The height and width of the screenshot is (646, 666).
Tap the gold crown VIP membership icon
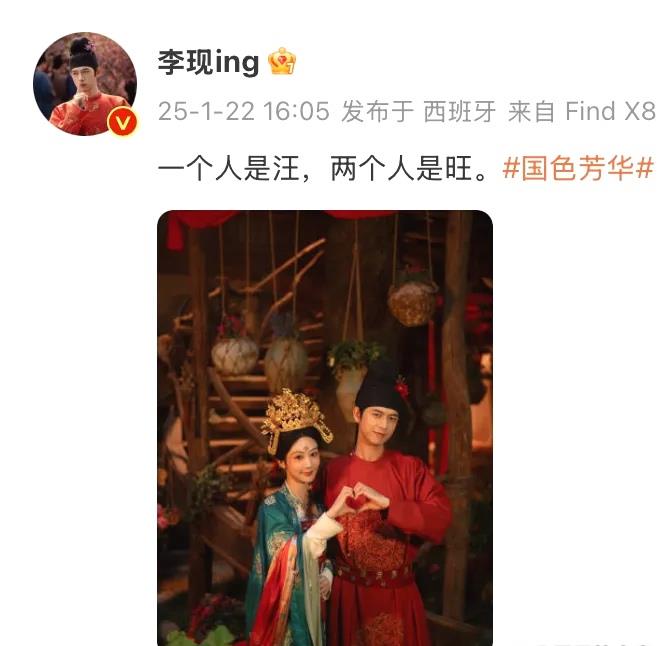pyautogui.click(x=282, y=62)
